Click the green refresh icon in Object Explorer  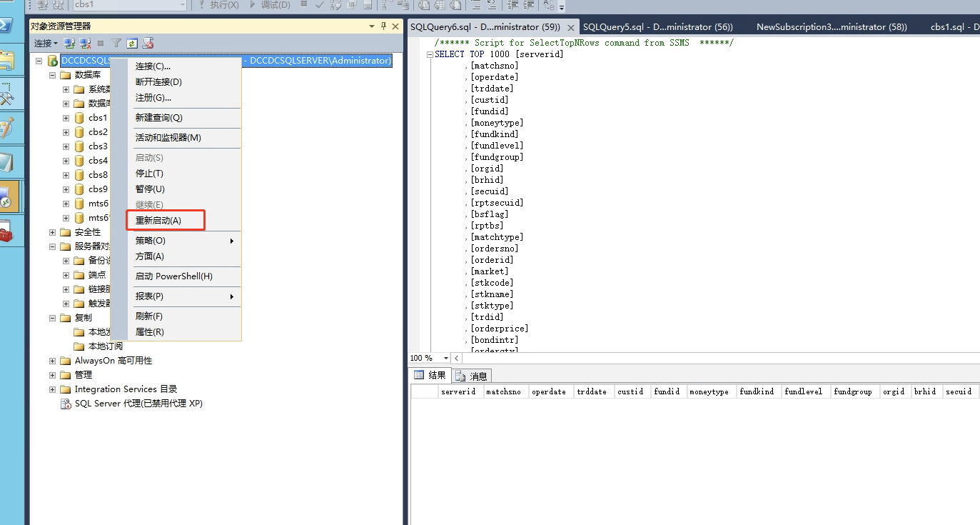coord(132,44)
